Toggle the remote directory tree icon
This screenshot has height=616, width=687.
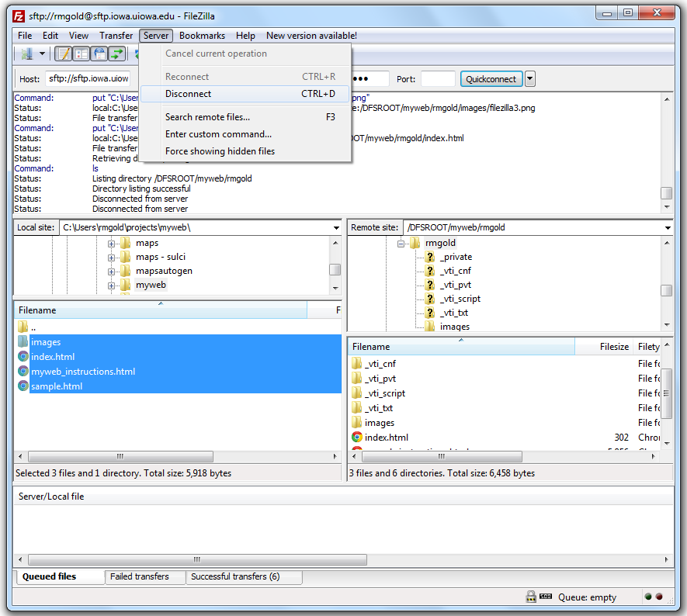coord(99,54)
